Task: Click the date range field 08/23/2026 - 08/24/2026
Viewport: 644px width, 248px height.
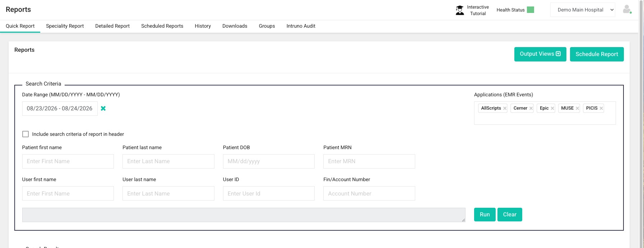Action: (60, 109)
